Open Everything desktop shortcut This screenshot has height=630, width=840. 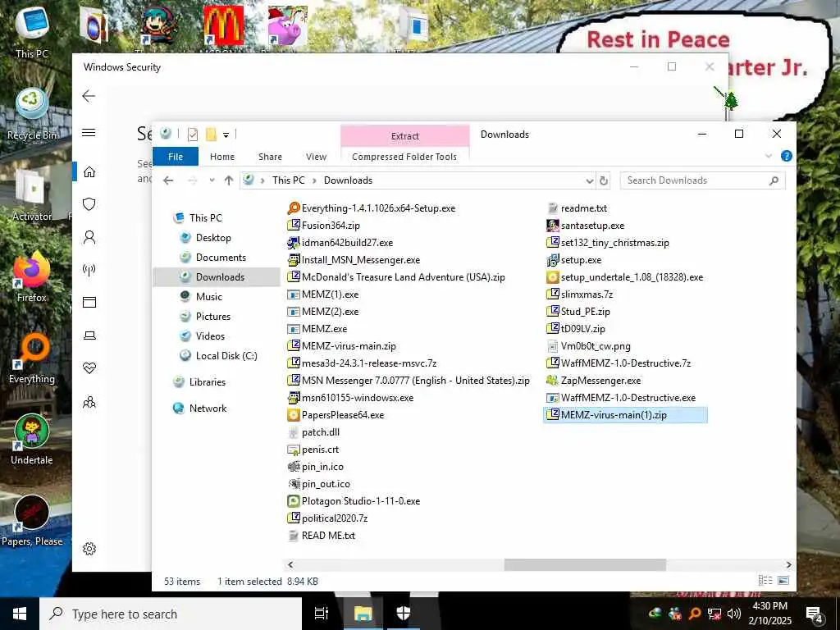(x=32, y=358)
